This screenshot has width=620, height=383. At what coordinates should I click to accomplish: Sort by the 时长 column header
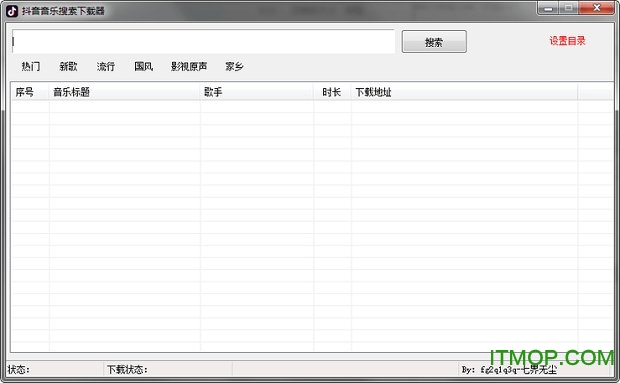point(332,92)
